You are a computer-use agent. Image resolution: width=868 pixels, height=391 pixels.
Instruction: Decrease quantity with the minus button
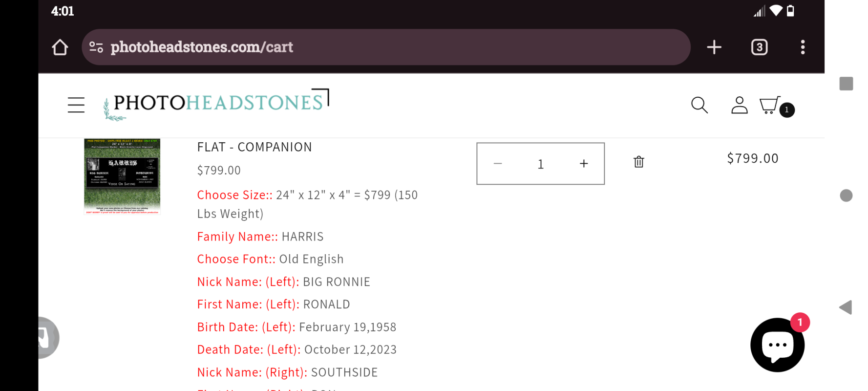[498, 164]
